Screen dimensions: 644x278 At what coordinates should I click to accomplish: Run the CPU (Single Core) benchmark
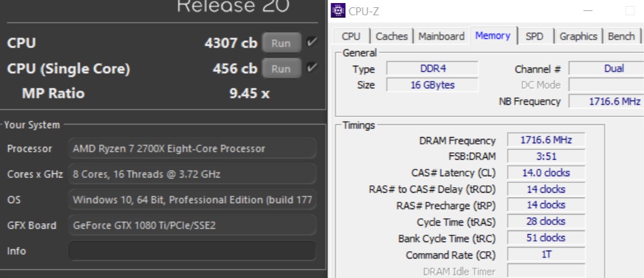(281, 68)
